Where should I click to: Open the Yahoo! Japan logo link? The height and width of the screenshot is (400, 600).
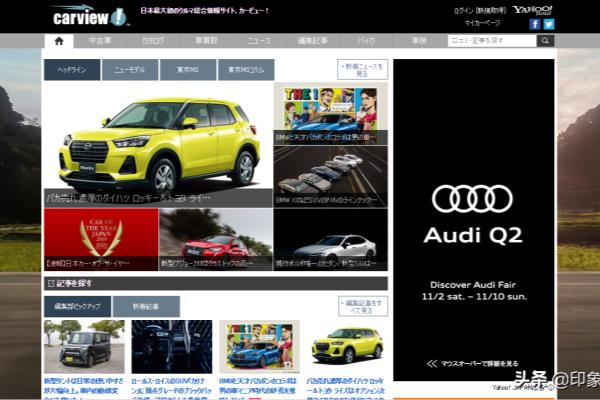(532, 10)
